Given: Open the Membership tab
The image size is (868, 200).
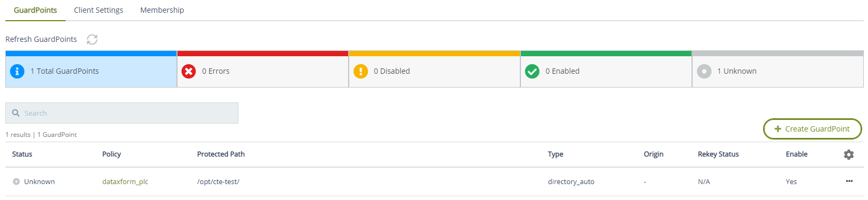Looking at the screenshot, I should point(162,10).
